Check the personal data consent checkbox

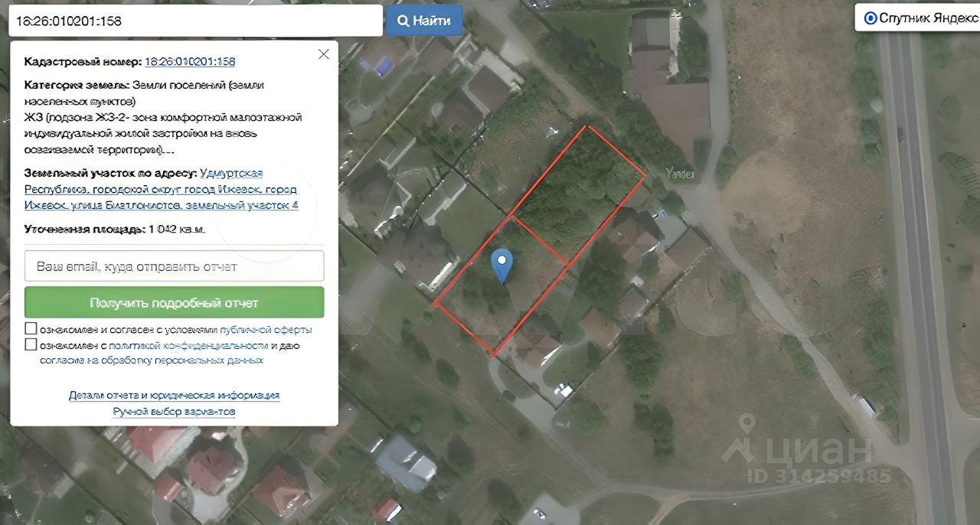coord(31,345)
